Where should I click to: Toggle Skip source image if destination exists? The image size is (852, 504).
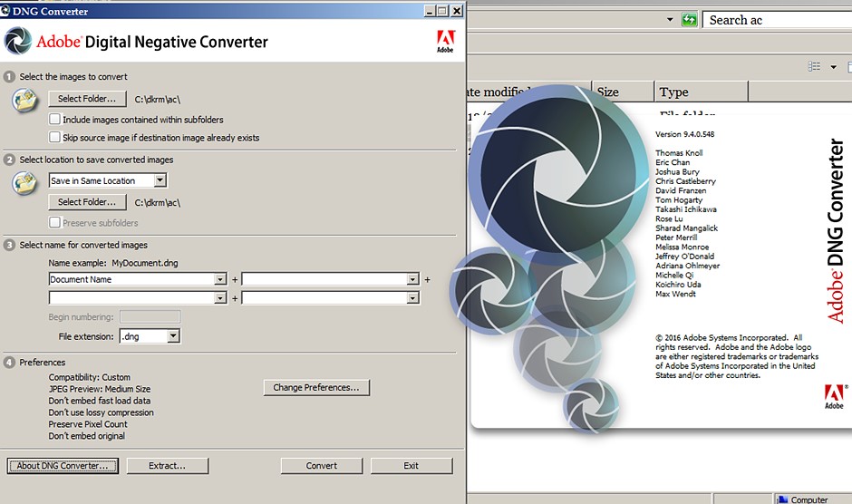pyautogui.click(x=54, y=137)
